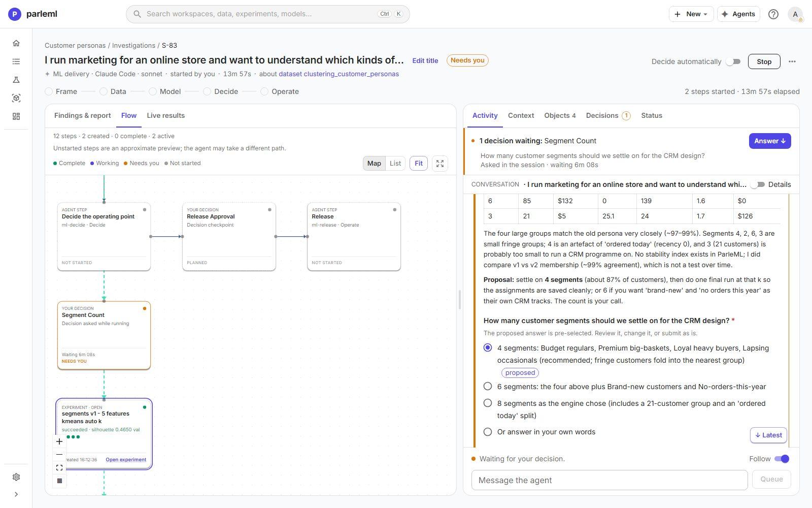Open the settings gear in the sidebar
Viewport: 812px width, 508px height.
(x=16, y=477)
